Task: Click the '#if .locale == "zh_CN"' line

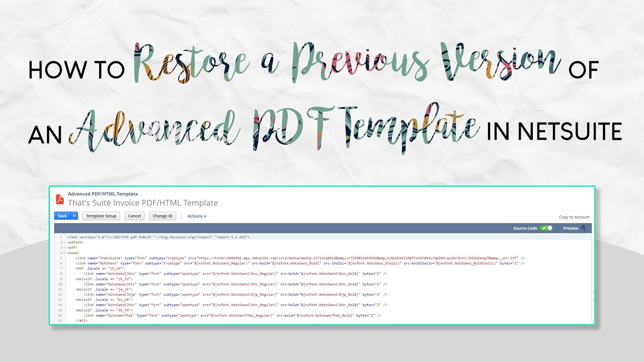Action: click(100, 268)
